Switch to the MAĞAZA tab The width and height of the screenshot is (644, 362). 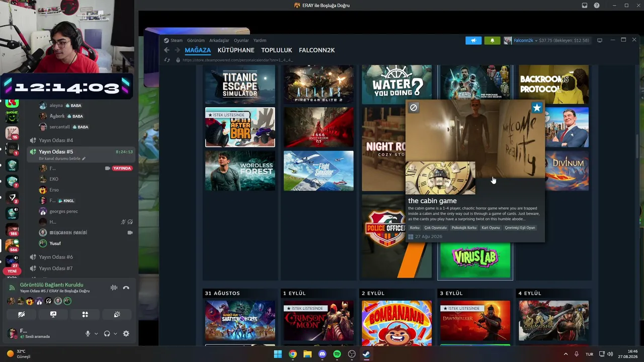tap(198, 50)
